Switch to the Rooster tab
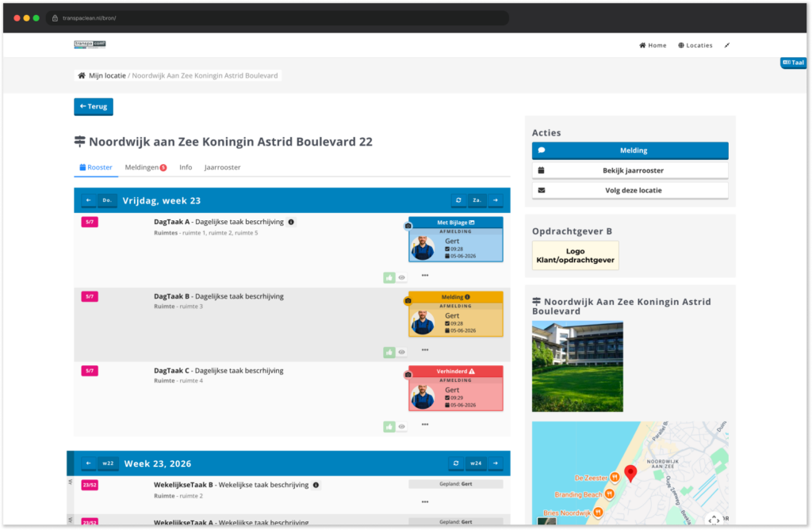 [96, 167]
